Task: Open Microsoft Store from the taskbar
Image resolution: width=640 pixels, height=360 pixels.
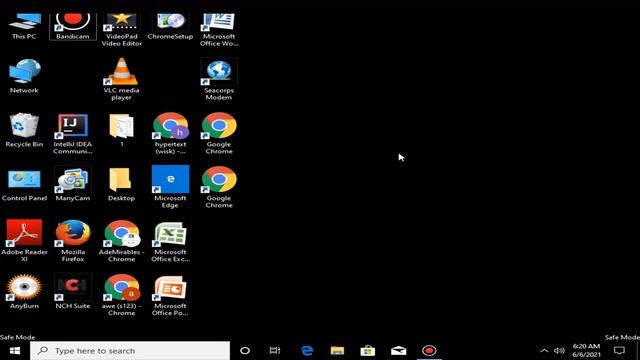Action: [x=368, y=351]
